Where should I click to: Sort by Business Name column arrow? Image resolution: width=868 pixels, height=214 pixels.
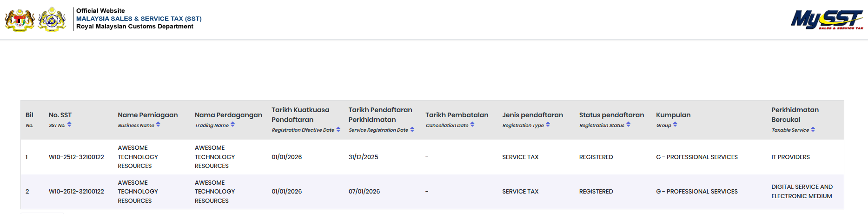(x=158, y=125)
